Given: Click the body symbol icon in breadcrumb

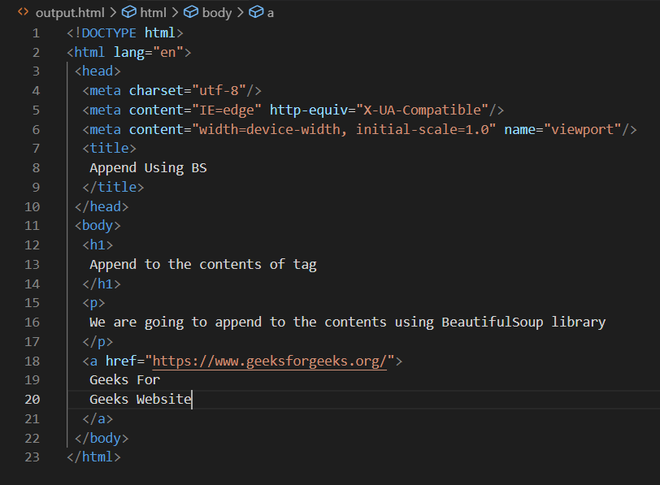Looking at the screenshot, I should tap(190, 12).
